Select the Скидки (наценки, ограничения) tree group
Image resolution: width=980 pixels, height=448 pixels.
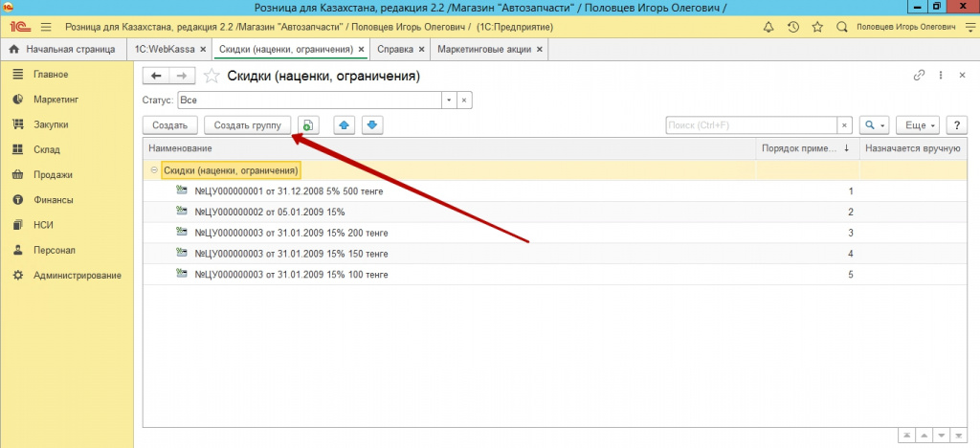point(231,170)
